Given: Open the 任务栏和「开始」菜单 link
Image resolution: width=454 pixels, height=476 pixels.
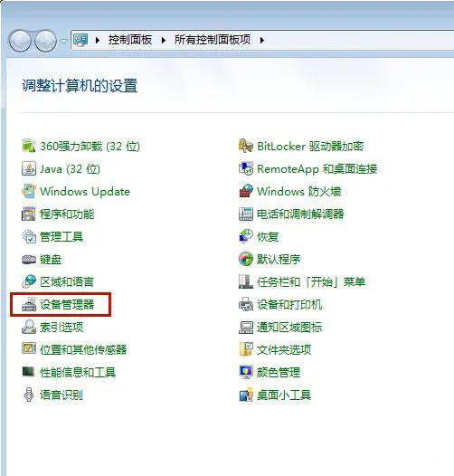Looking at the screenshot, I should 311,281.
